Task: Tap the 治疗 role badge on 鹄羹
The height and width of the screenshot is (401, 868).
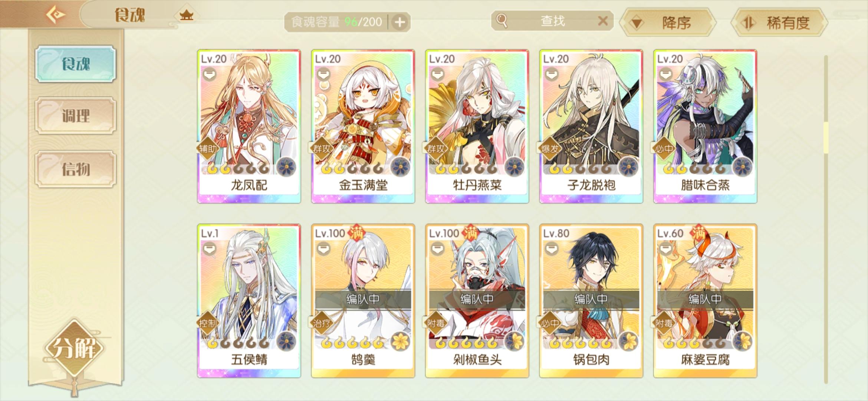Action: (321, 323)
